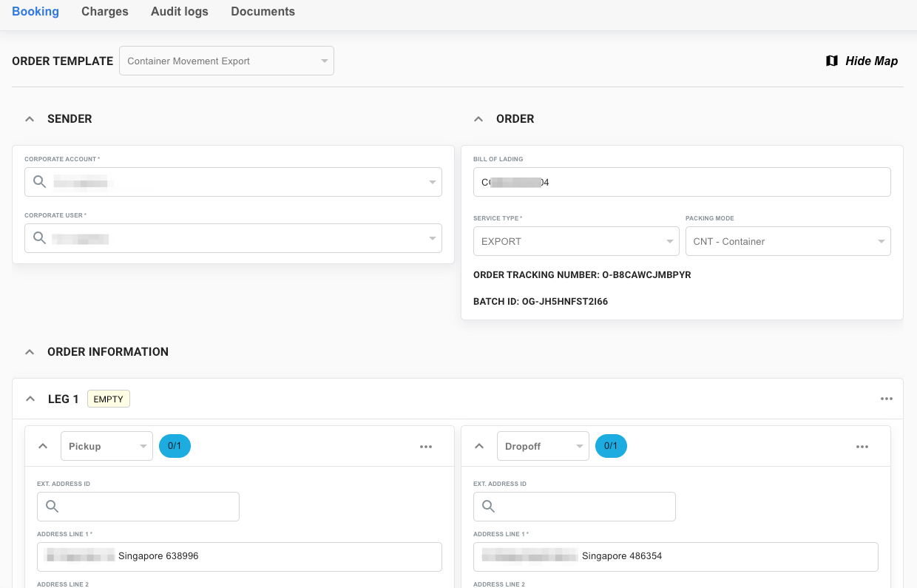917x588 pixels.
Task: Collapse the Sender section
Action: (x=30, y=119)
